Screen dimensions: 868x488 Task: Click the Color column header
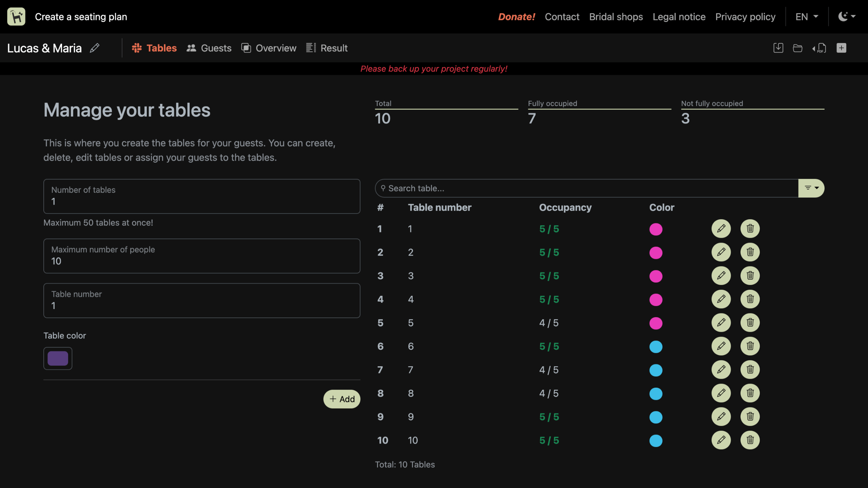[x=662, y=207]
